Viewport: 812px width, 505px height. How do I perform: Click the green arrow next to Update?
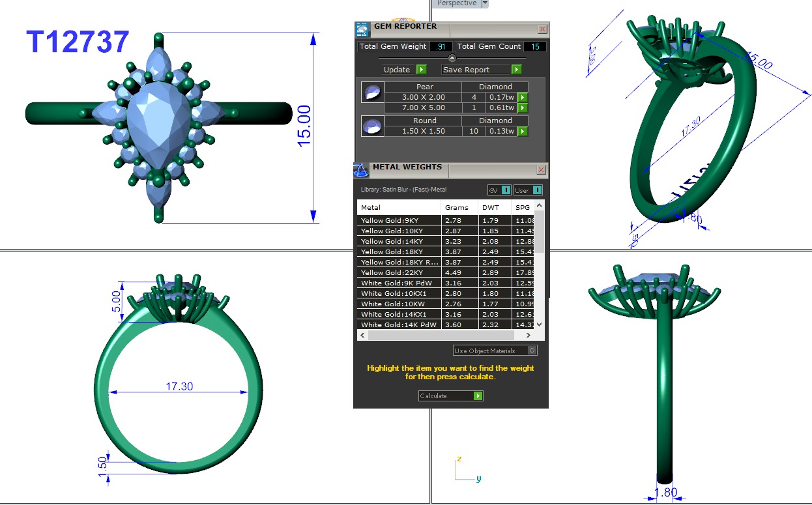click(422, 70)
